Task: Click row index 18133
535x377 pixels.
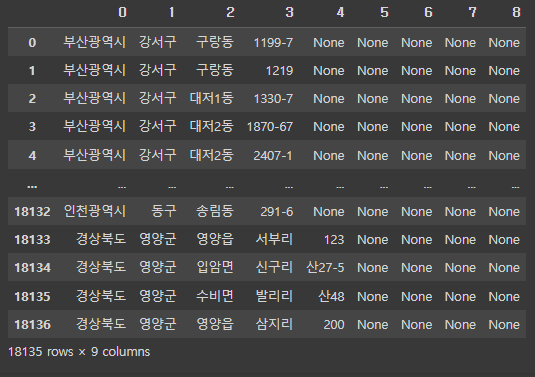Action: coord(32,240)
